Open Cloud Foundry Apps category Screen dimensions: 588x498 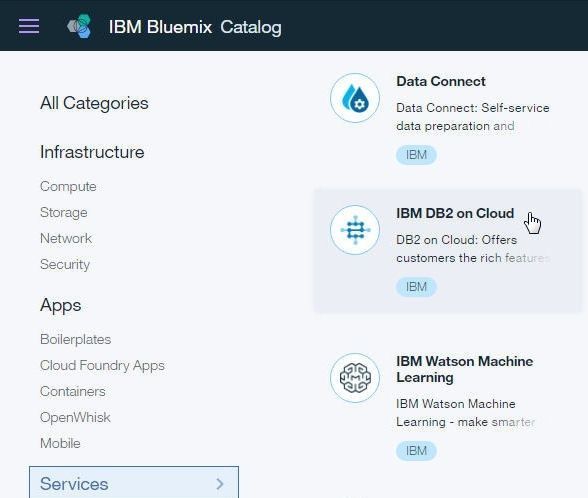tap(102, 365)
